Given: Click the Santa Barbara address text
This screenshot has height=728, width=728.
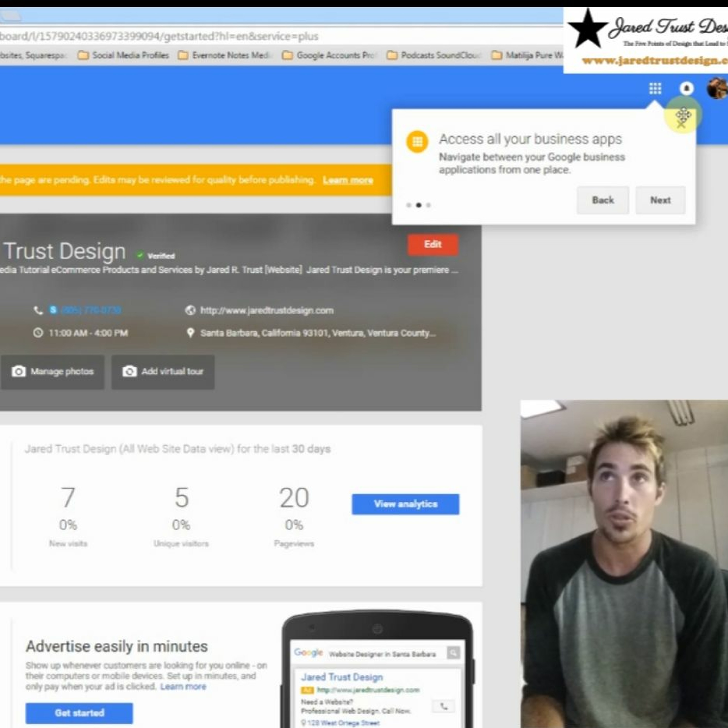Looking at the screenshot, I should click(x=317, y=333).
